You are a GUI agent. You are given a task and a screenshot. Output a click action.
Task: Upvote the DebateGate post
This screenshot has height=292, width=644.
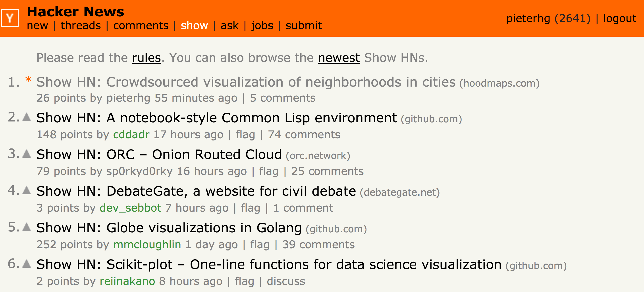pos(27,190)
